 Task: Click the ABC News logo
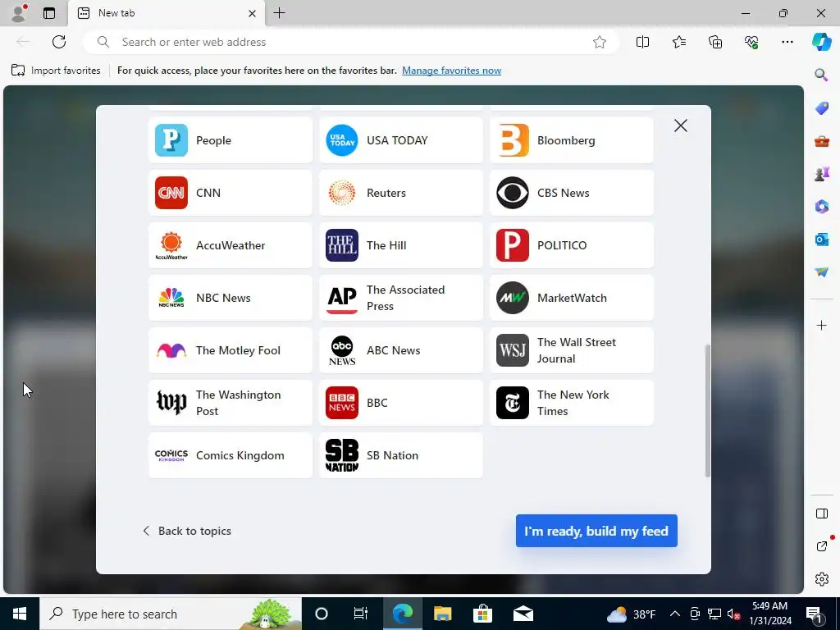click(x=342, y=350)
